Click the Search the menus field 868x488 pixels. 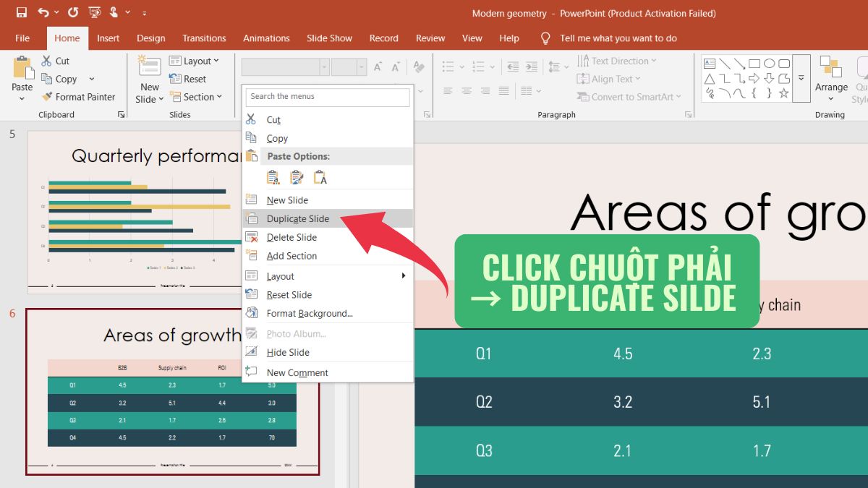click(327, 96)
